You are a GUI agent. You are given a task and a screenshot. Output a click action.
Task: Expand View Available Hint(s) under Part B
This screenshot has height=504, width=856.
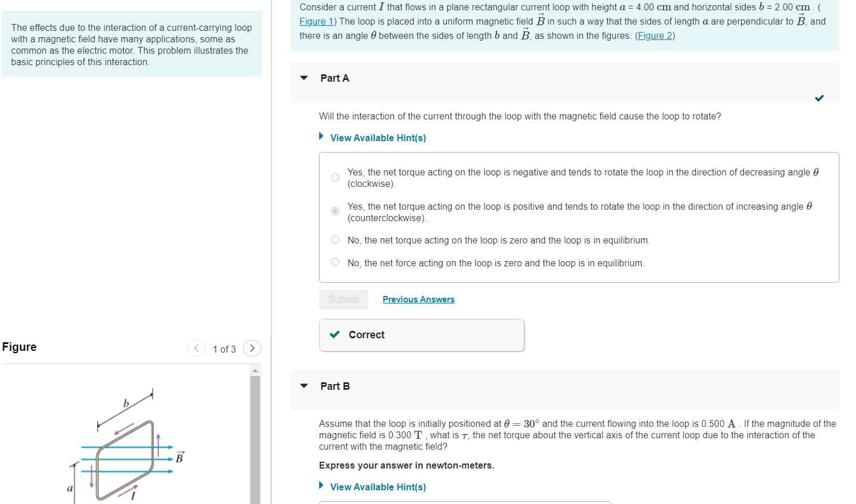(378, 486)
